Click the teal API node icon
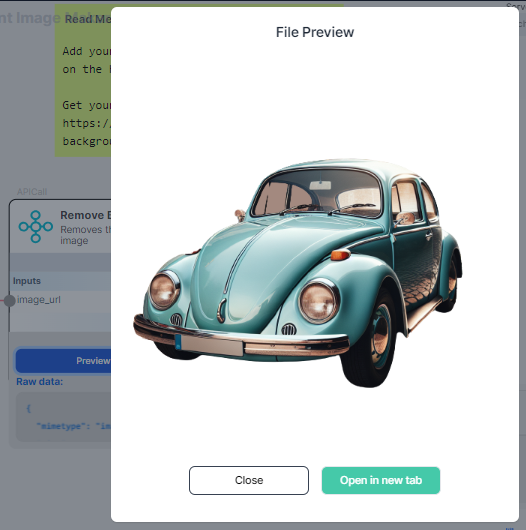The height and width of the screenshot is (530, 526). coord(35,226)
